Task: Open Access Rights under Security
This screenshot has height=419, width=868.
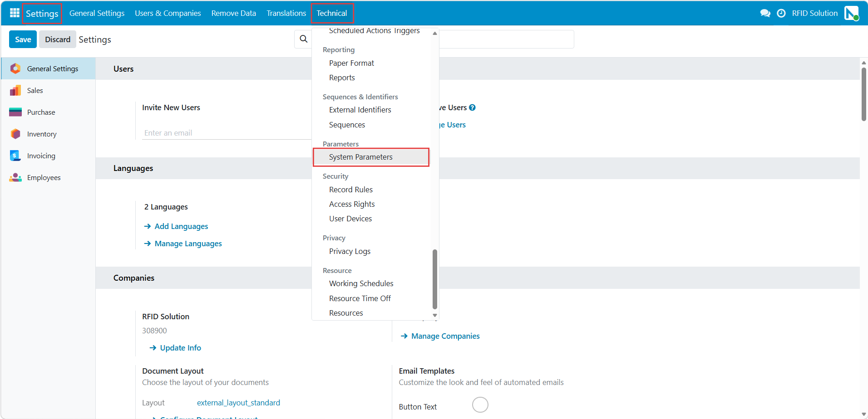Action: (352, 204)
